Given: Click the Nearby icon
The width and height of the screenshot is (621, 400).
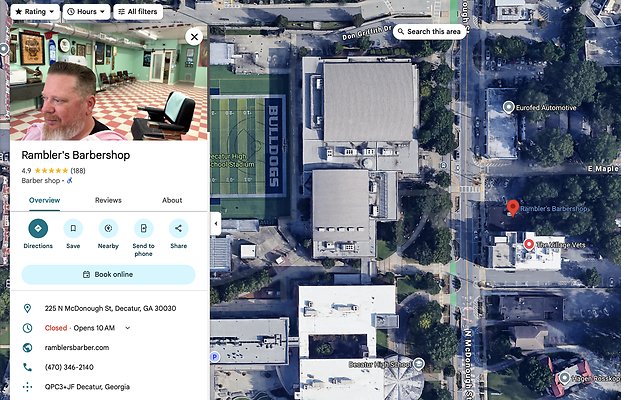Looking at the screenshot, I should (108, 228).
